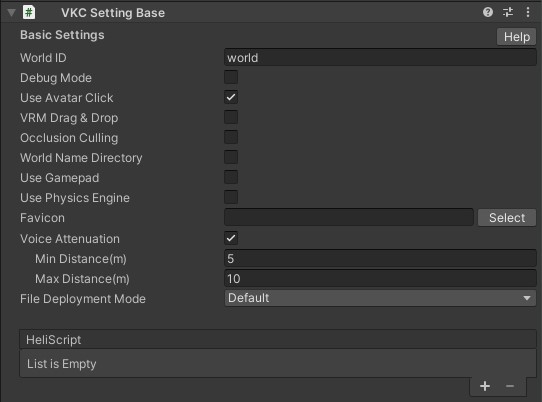
Task: Click the Debug Mode label
Action: click(x=56, y=78)
